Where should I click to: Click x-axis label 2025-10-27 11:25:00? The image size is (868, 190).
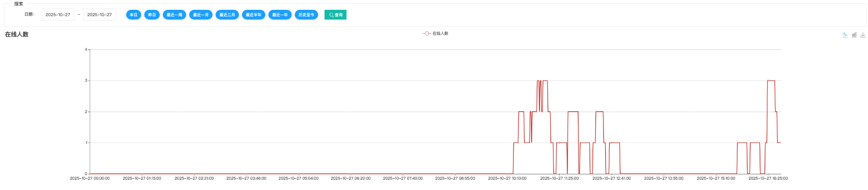(560, 178)
